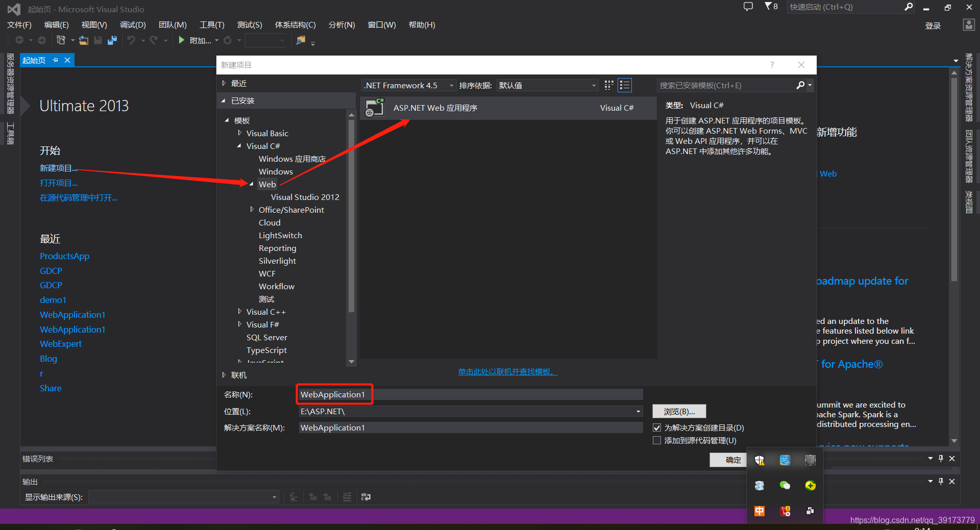Click the 单击此处以联机并查找模板 link
This screenshot has width=980, height=530.
click(508, 372)
